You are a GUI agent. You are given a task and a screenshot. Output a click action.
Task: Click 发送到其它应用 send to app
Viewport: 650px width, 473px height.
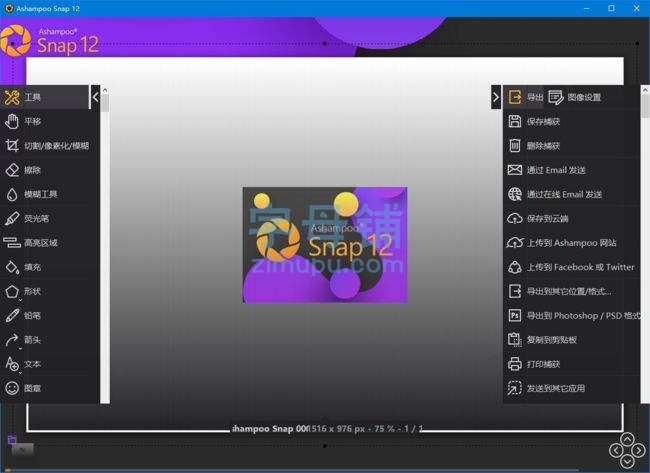[x=572, y=388]
